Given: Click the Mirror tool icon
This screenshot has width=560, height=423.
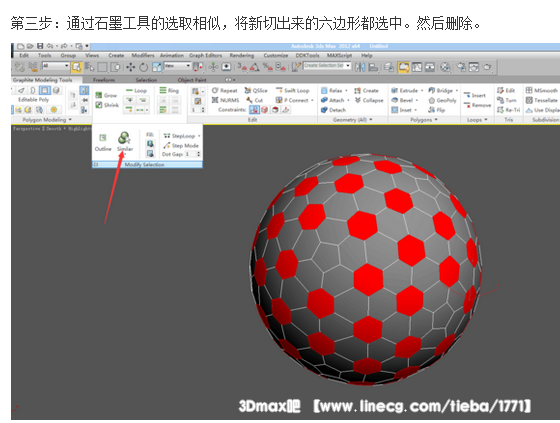Looking at the screenshot, I should click(360, 67).
